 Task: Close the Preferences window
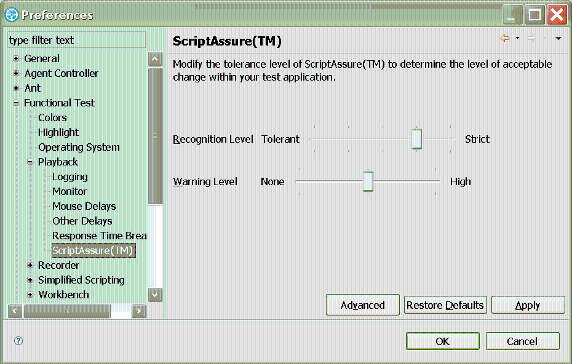tap(557, 15)
